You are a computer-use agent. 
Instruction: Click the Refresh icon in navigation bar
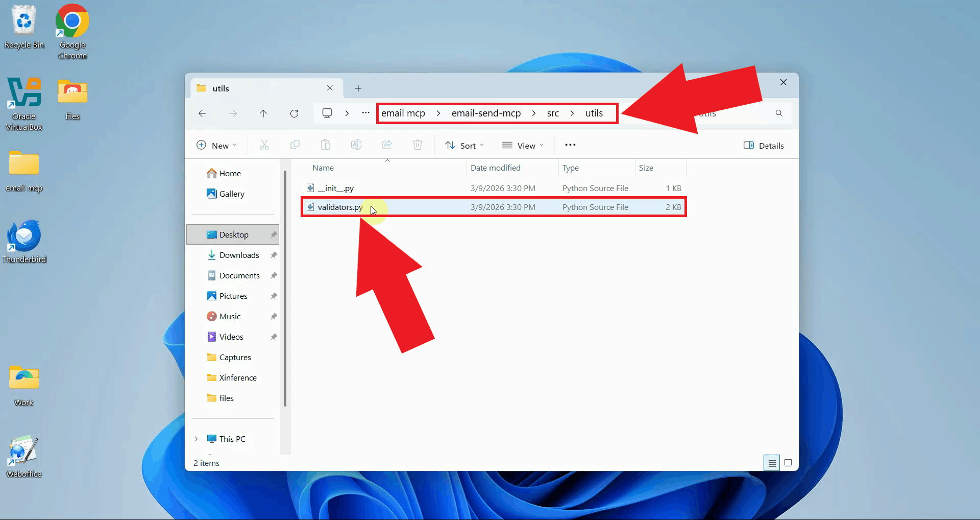click(x=294, y=113)
